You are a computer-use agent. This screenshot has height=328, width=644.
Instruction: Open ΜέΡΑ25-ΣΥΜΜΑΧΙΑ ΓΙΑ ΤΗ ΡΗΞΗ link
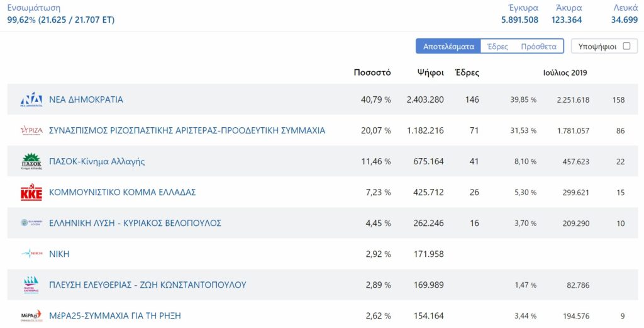(115, 315)
